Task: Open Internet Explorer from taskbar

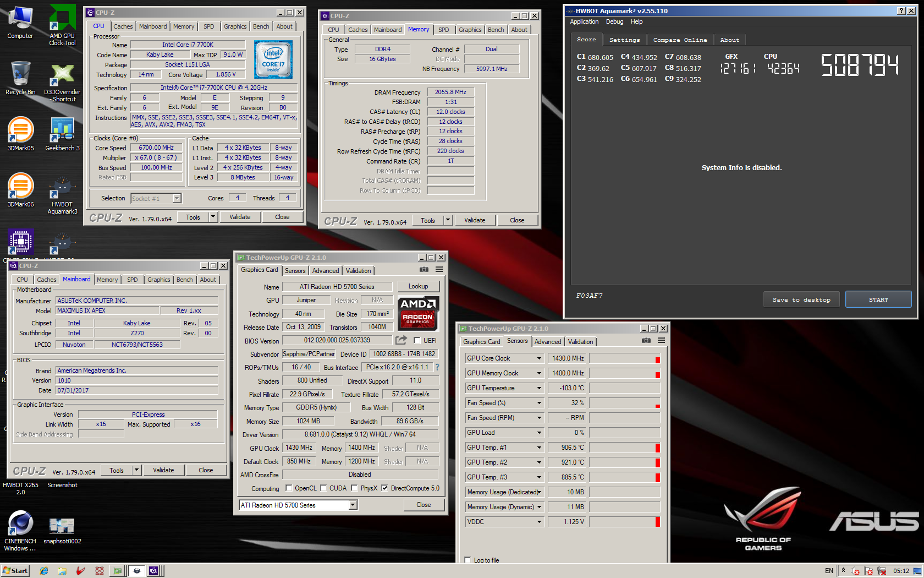Action: tap(44, 571)
